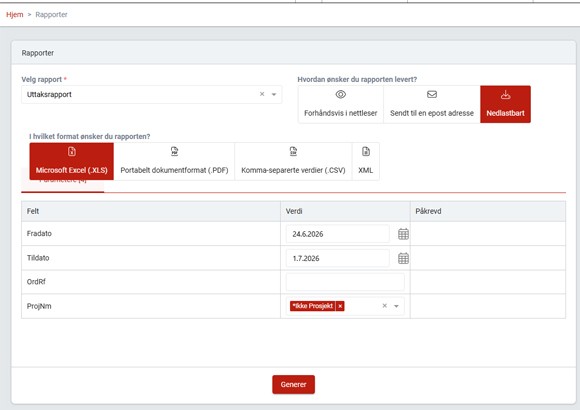Select Forhåndsvis i nettleser eye option
580x410 pixels.
pyautogui.click(x=340, y=104)
